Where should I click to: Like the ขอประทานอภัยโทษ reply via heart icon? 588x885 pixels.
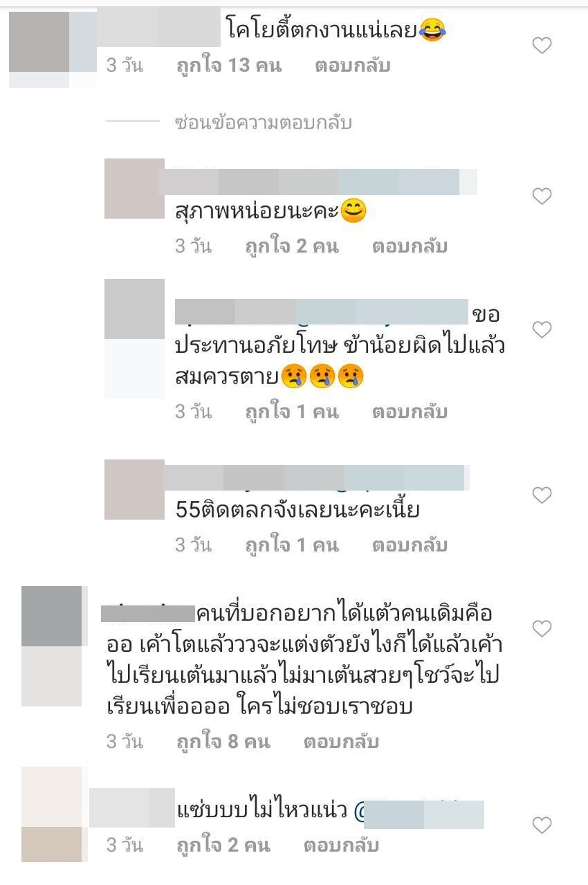point(542,329)
